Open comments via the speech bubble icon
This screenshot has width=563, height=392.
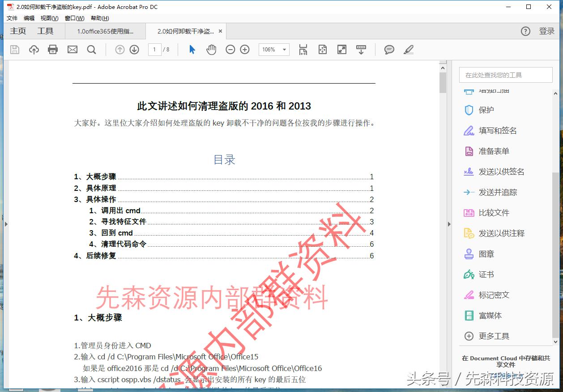click(x=388, y=50)
